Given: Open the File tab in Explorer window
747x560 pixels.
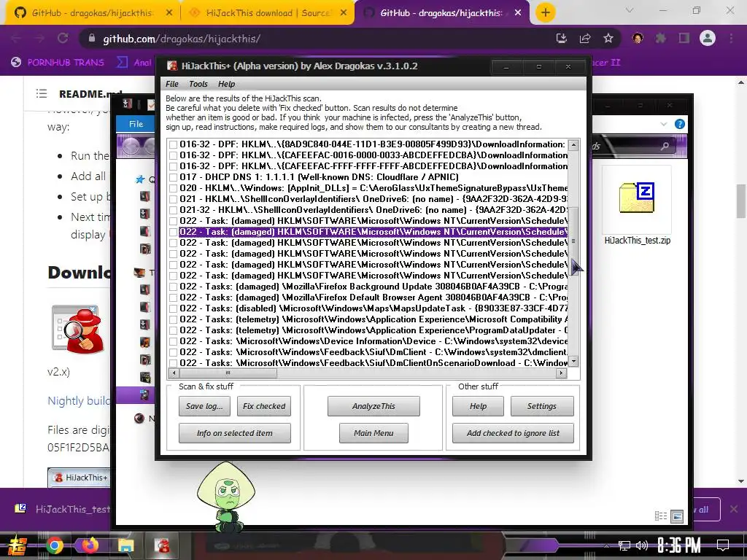Looking at the screenshot, I should 136,124.
